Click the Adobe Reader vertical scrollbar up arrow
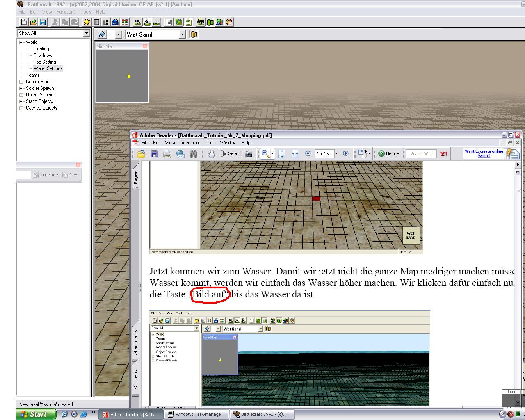 pyautogui.click(x=518, y=172)
